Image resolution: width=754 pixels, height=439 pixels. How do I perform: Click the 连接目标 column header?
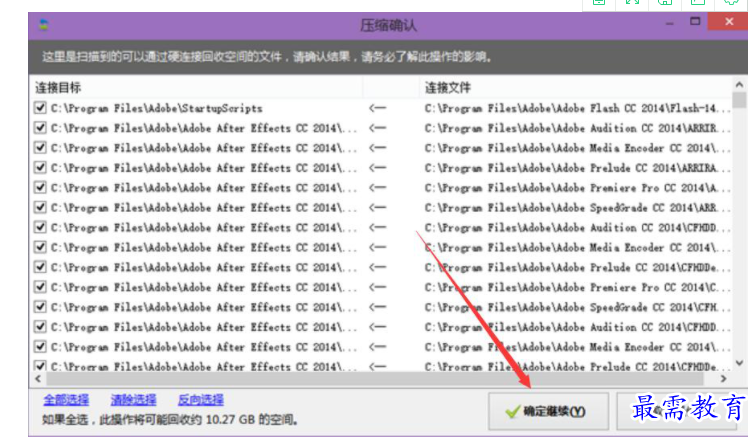(58, 88)
